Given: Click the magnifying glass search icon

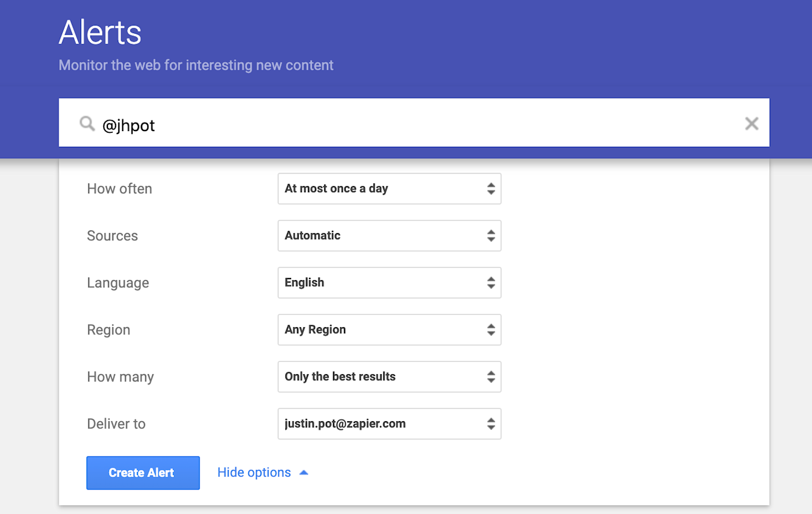Looking at the screenshot, I should click(x=87, y=124).
